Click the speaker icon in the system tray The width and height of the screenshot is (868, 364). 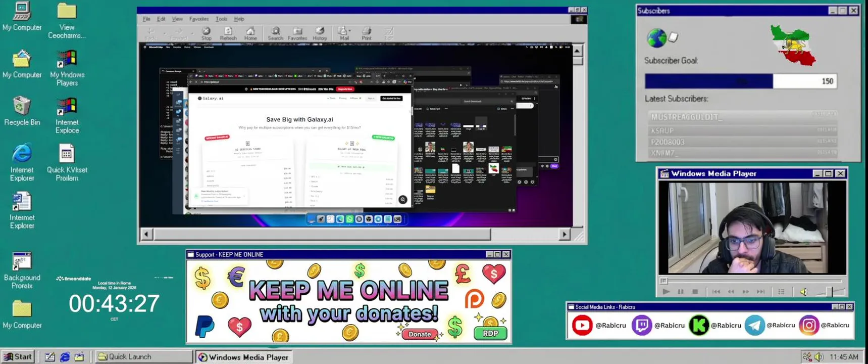[x=819, y=357]
